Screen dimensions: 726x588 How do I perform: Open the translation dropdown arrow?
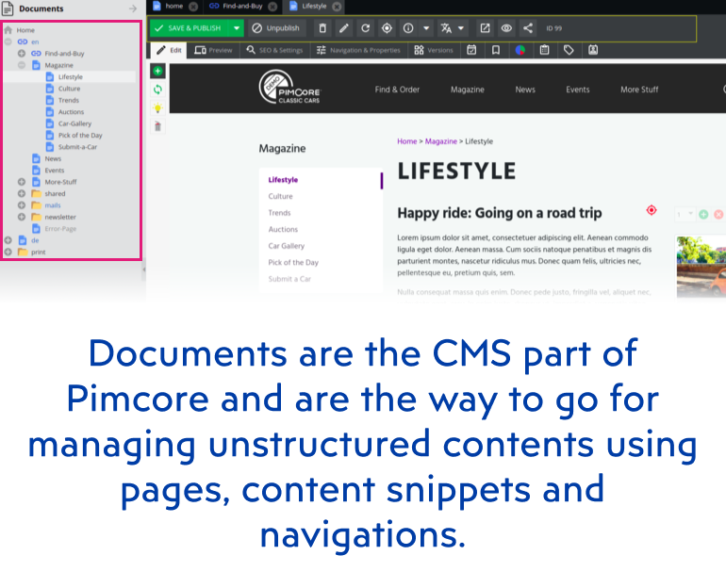461,28
